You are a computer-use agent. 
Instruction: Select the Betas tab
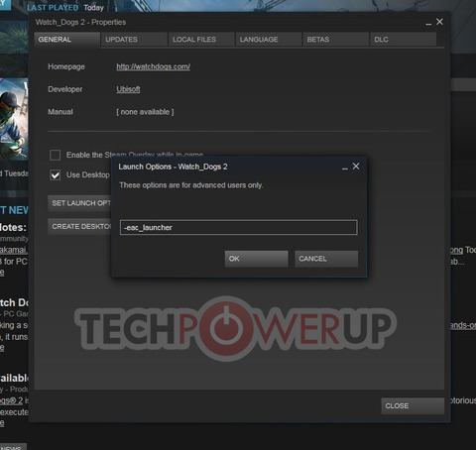(336, 40)
